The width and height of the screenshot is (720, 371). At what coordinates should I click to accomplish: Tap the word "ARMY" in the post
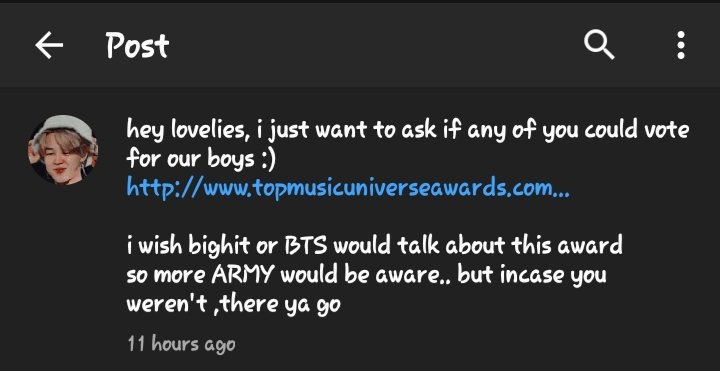point(242,275)
